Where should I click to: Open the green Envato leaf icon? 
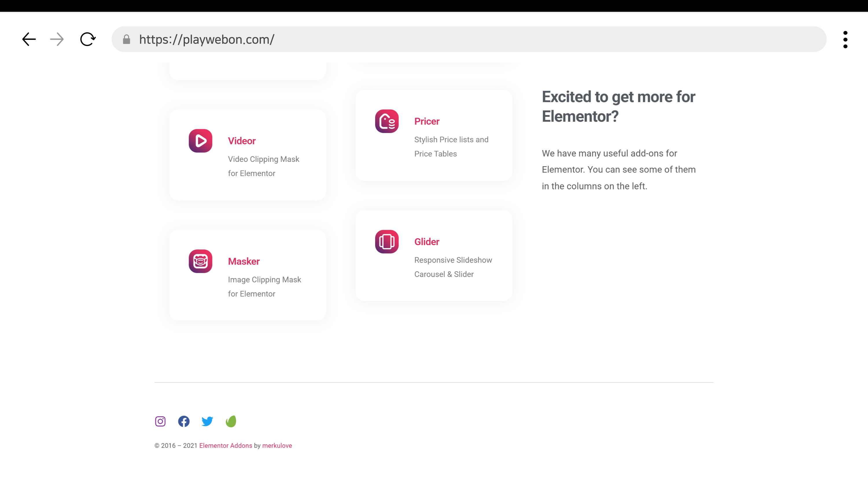click(x=231, y=421)
